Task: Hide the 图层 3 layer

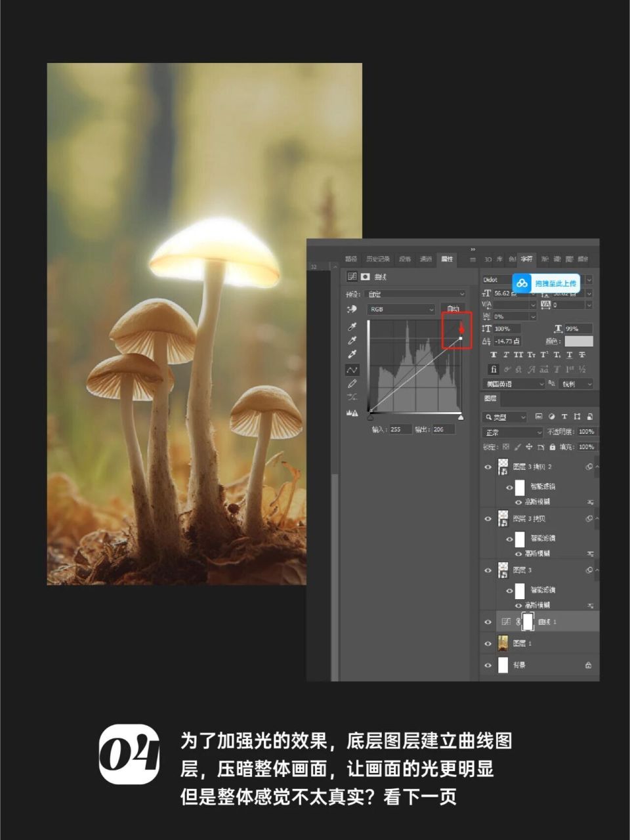Action: click(488, 570)
